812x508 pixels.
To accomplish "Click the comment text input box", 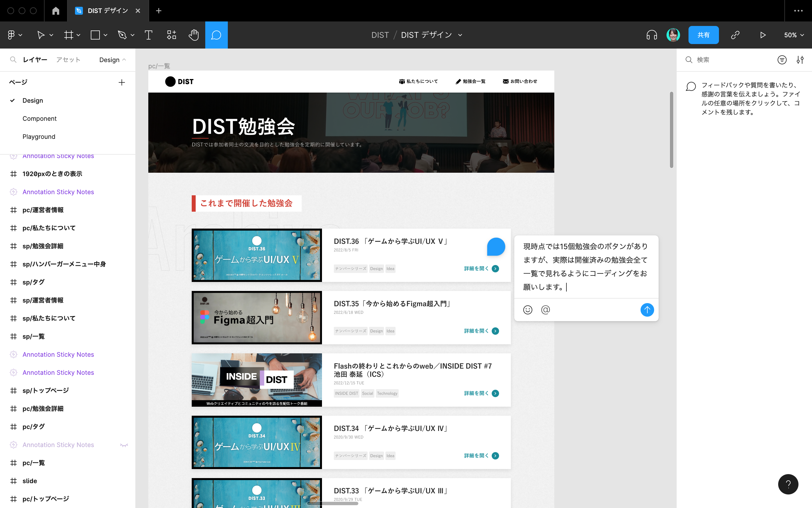I will [x=586, y=267].
